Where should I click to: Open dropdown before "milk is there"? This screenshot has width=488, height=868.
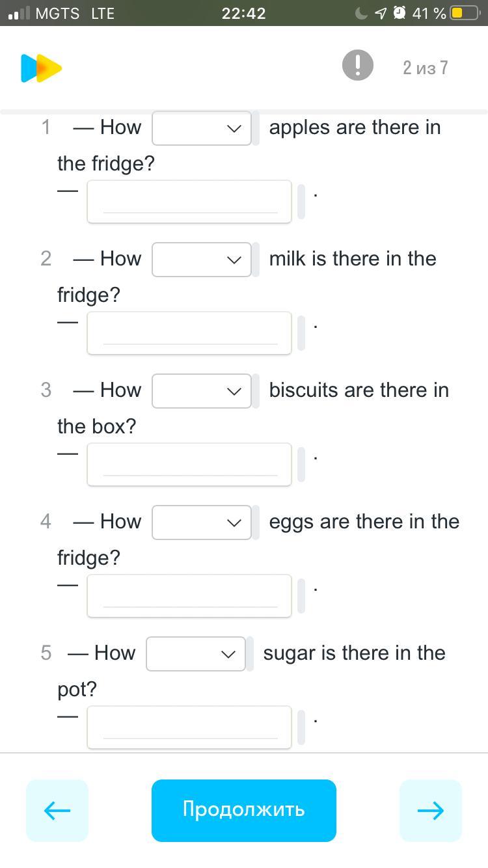(202, 260)
